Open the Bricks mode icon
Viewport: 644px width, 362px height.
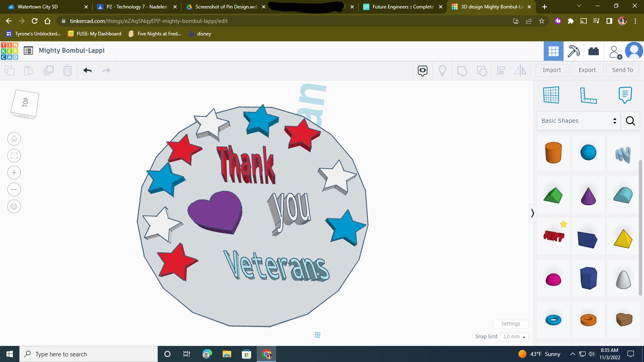(594, 51)
